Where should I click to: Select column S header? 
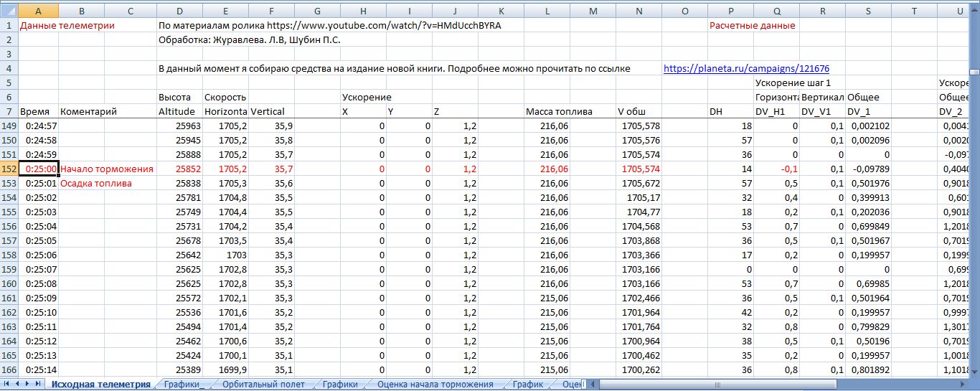[x=868, y=11]
